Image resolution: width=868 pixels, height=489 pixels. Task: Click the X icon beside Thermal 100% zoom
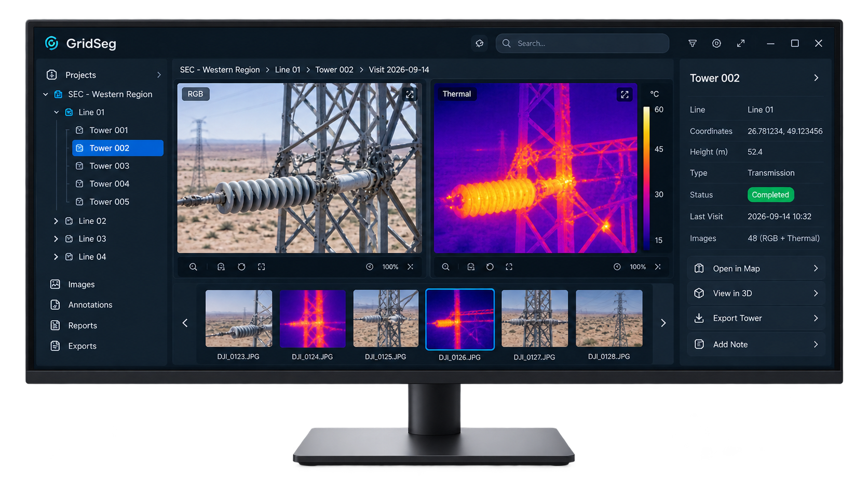[x=658, y=267]
